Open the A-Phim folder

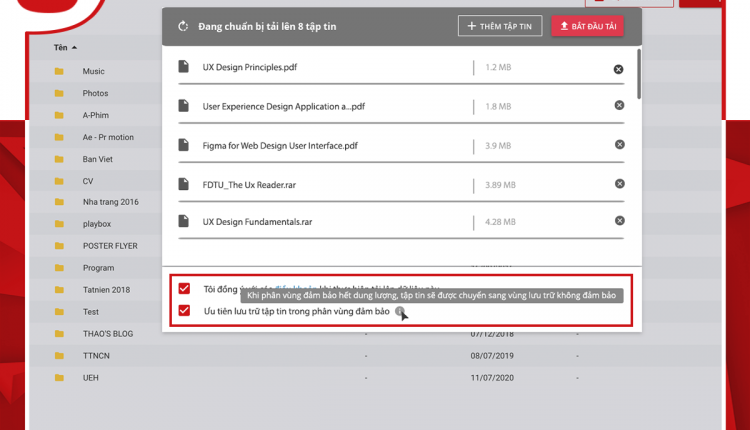pyautogui.click(x=96, y=115)
